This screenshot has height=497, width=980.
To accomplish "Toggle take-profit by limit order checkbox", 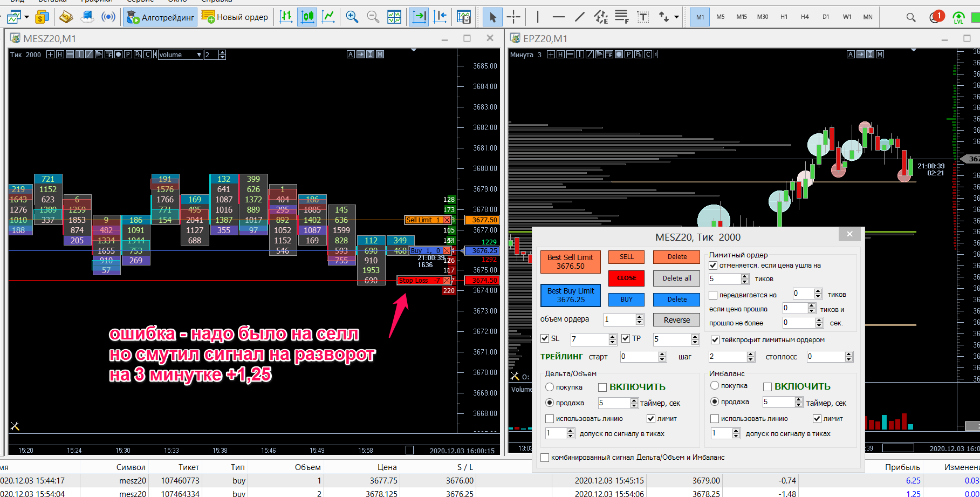I will [x=715, y=339].
